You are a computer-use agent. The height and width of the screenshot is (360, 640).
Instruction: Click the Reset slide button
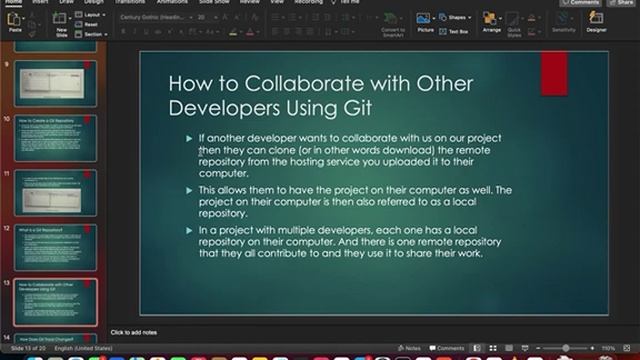point(87,24)
